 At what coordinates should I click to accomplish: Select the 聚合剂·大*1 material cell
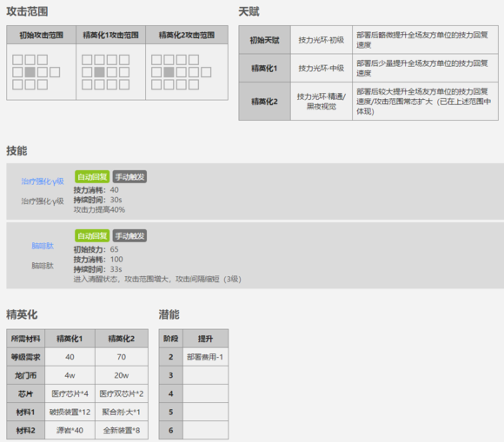(122, 412)
